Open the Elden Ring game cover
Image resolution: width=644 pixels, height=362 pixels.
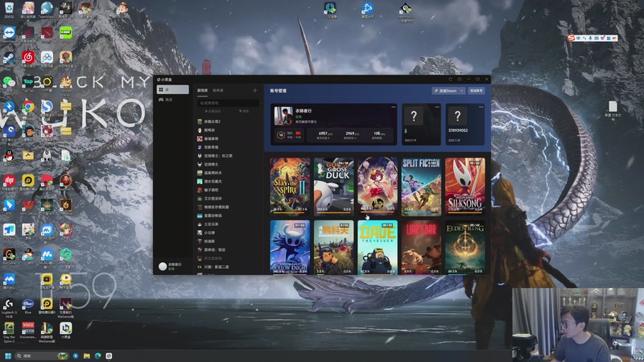(x=465, y=247)
